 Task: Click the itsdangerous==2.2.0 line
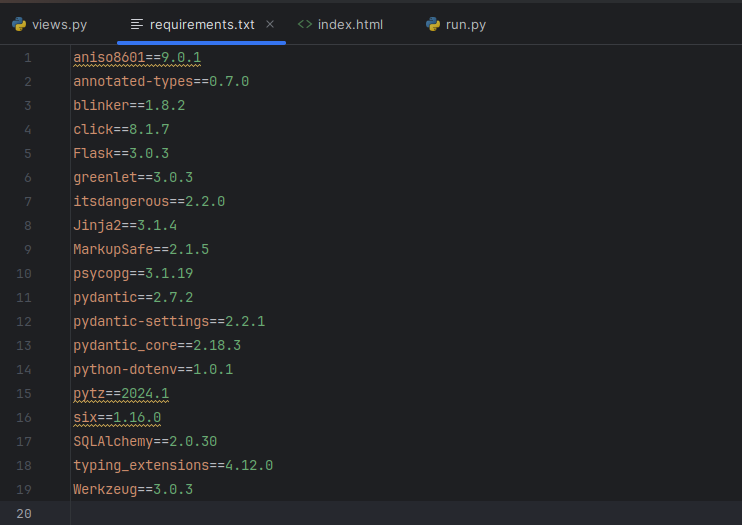tap(149, 202)
